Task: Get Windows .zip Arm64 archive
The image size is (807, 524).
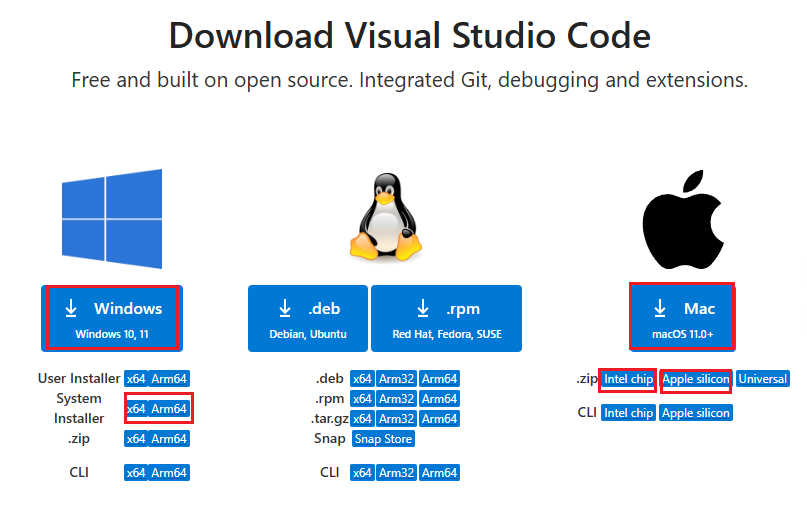Action: (169, 439)
